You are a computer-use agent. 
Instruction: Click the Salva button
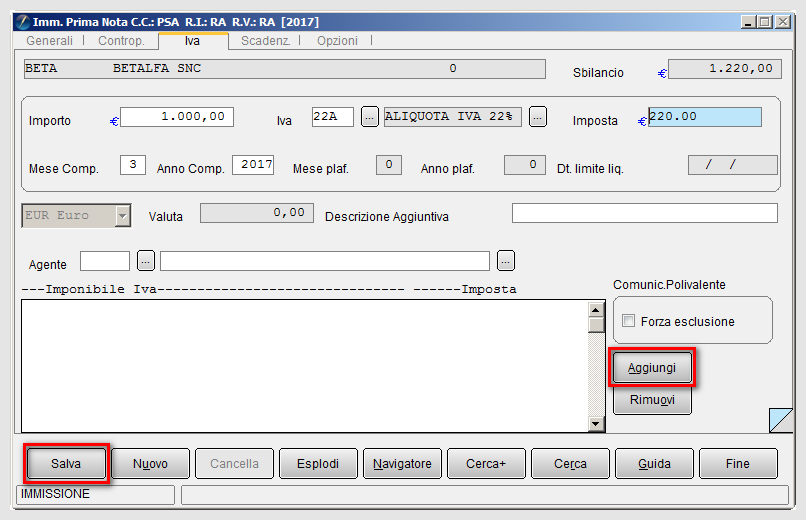[66, 463]
